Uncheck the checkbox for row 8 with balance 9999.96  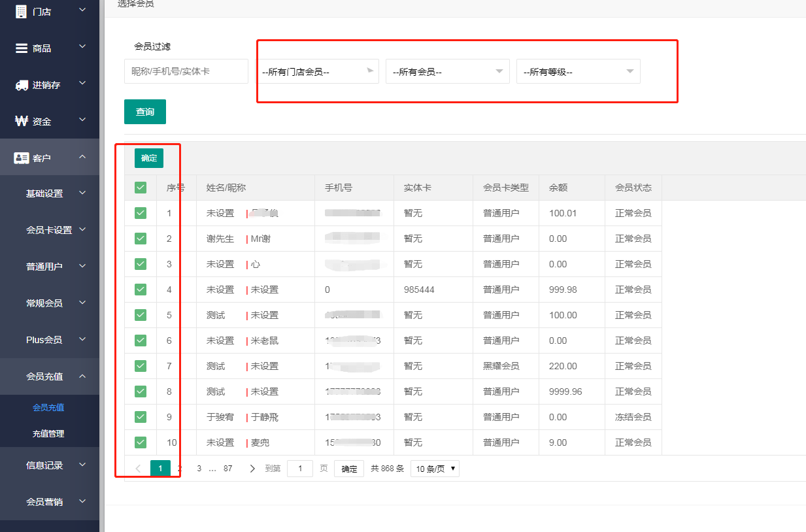pyautogui.click(x=141, y=391)
